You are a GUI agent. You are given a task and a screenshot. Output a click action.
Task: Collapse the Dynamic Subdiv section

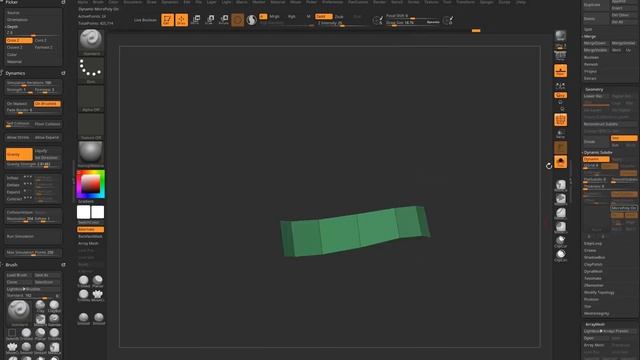click(598, 152)
